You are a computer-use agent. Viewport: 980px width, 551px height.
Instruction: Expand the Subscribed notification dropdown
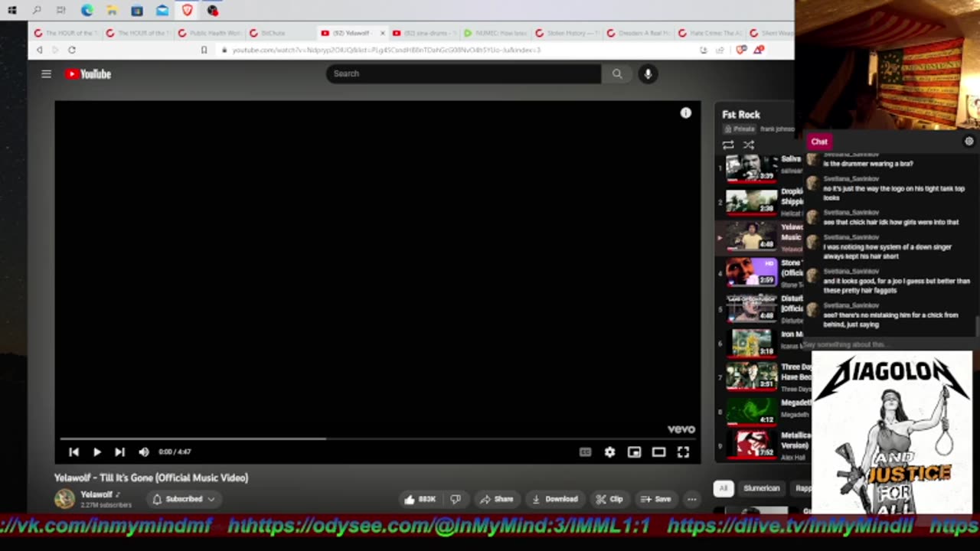tap(184, 499)
